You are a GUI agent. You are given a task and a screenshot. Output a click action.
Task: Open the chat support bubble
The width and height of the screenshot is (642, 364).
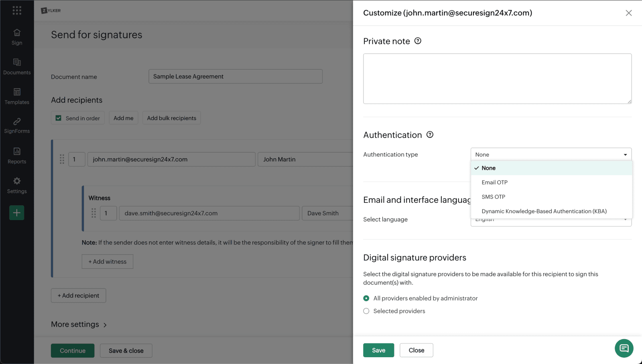coord(624,348)
